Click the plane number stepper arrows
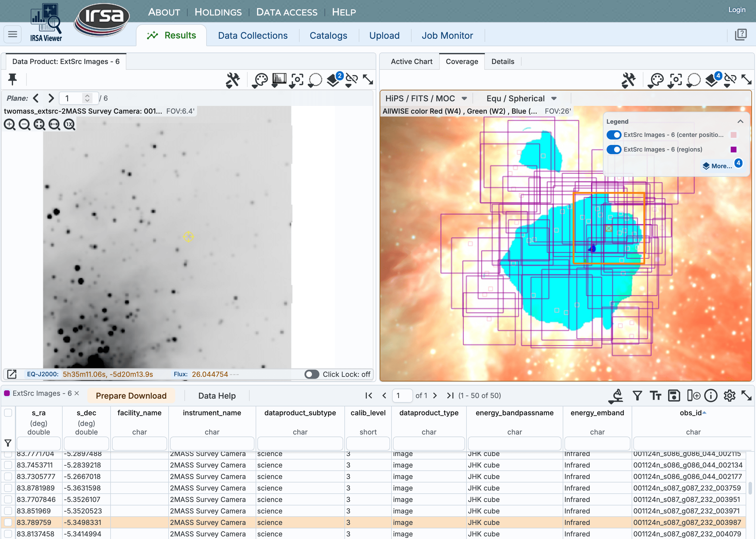The height and width of the screenshot is (539, 756). [x=87, y=98]
